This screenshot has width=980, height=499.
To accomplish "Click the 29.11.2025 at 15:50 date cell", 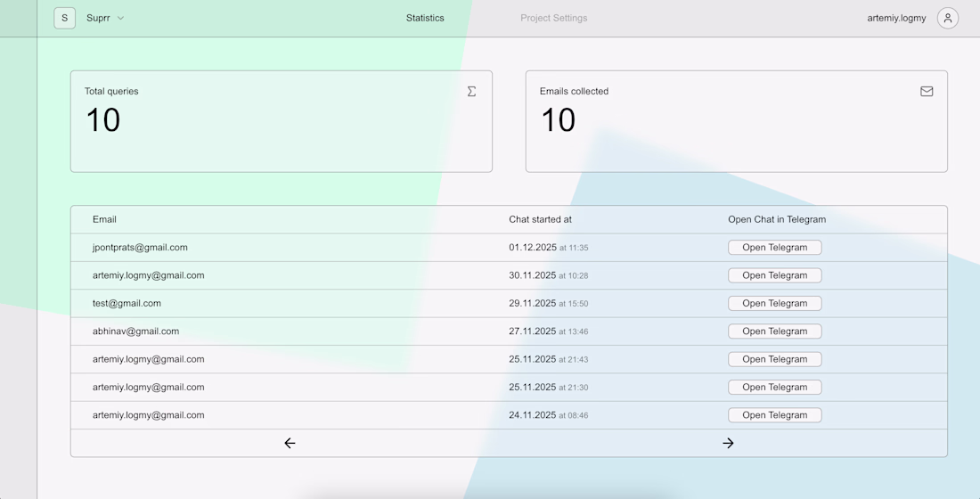I will [x=549, y=303].
